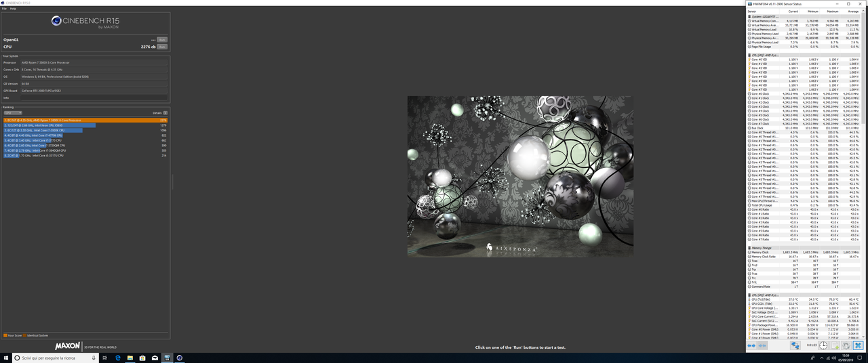The image size is (868, 363).
Task: Open the File menu in Cinebench
Action: (x=4, y=9)
